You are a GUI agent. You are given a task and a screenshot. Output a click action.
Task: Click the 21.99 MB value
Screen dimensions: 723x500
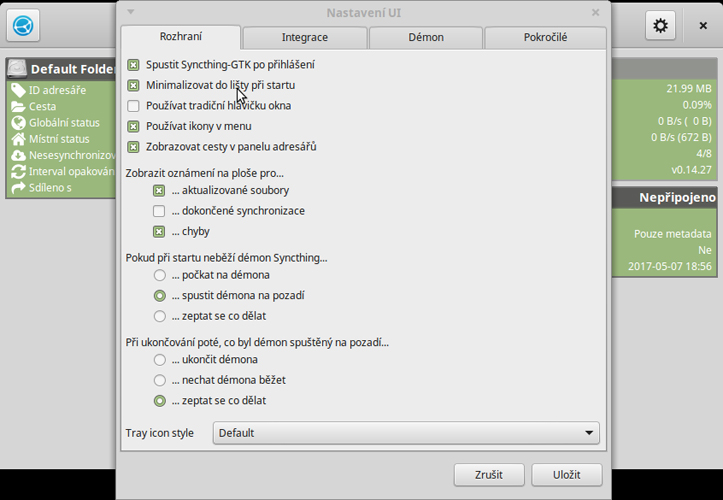[689, 89]
